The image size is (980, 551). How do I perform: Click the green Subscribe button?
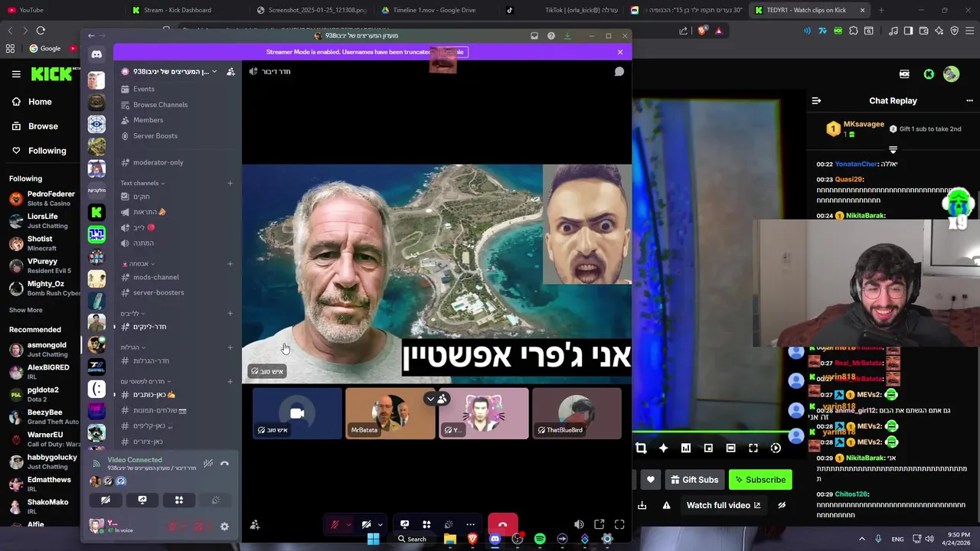pos(760,480)
